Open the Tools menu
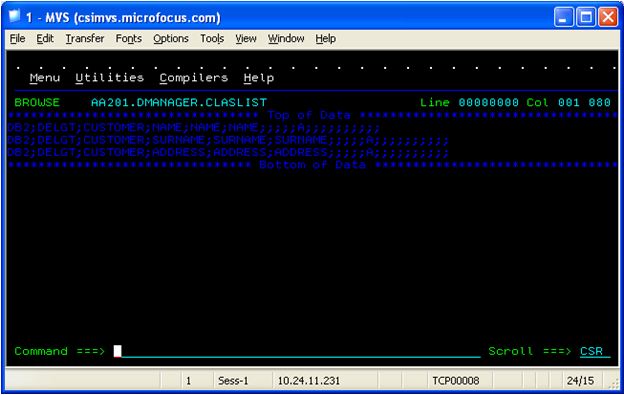This screenshot has width=624, height=395. click(x=212, y=39)
